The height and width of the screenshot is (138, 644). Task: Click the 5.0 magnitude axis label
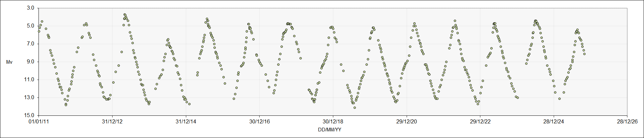tap(31, 26)
